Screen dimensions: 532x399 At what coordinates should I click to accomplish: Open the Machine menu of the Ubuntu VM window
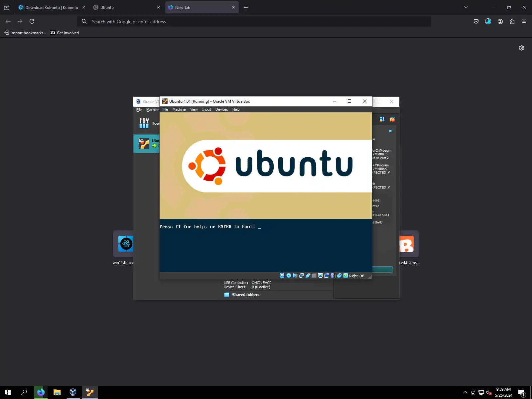pyautogui.click(x=179, y=109)
